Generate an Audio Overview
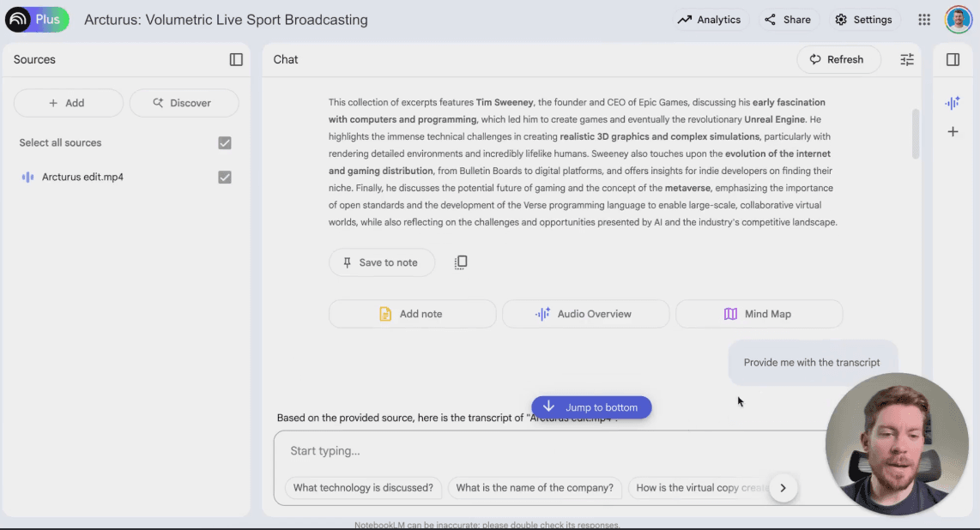The height and width of the screenshot is (530, 980). [x=585, y=314]
